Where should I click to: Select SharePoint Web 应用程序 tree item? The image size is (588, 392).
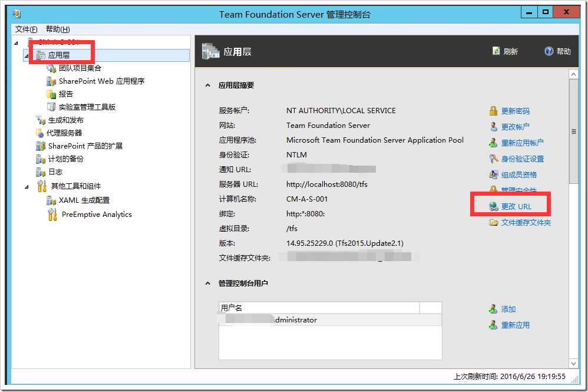101,81
